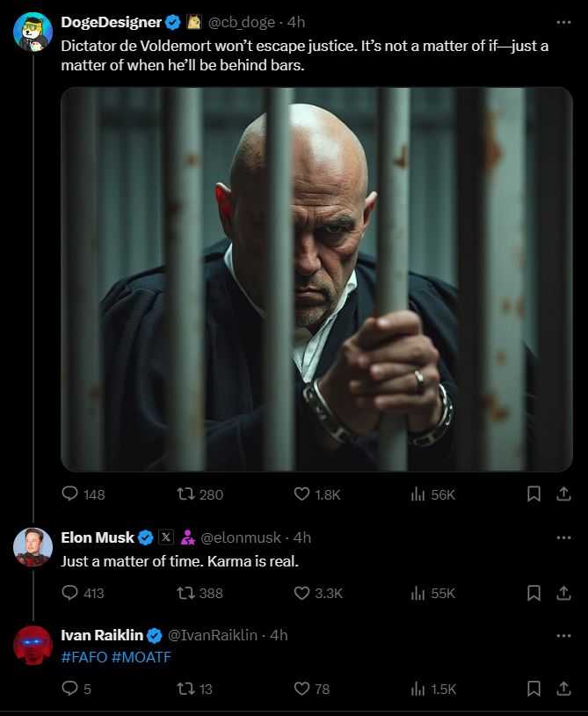The image size is (588, 716).
Task: Bookmark DogeDesigner's post
Action: (534, 494)
